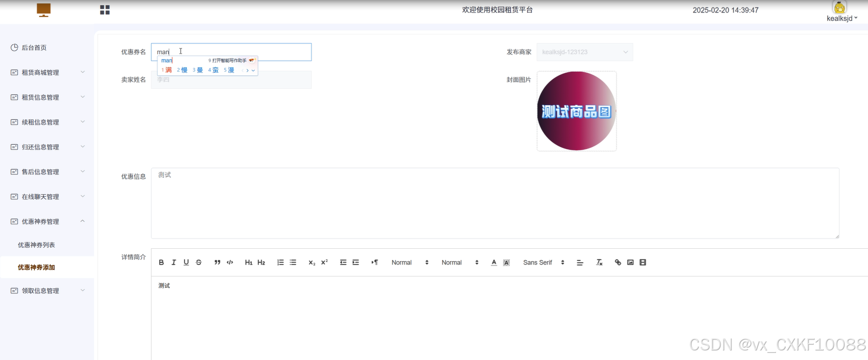Viewport: 868px width, 360px height.
Task: Apply superscript formatting
Action: (x=324, y=263)
